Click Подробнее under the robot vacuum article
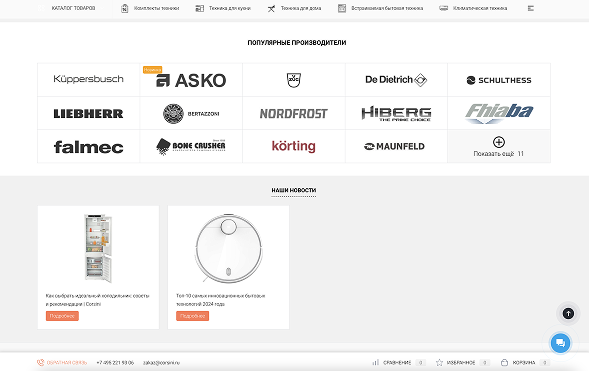 click(x=192, y=316)
